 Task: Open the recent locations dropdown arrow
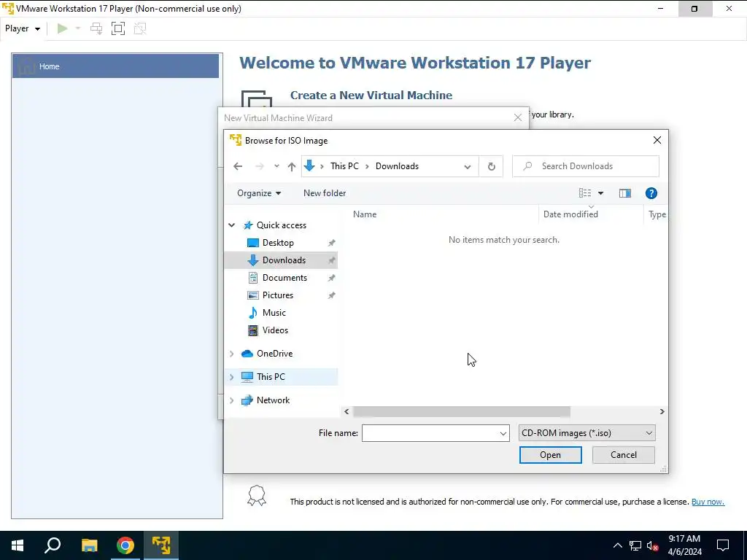pos(276,166)
